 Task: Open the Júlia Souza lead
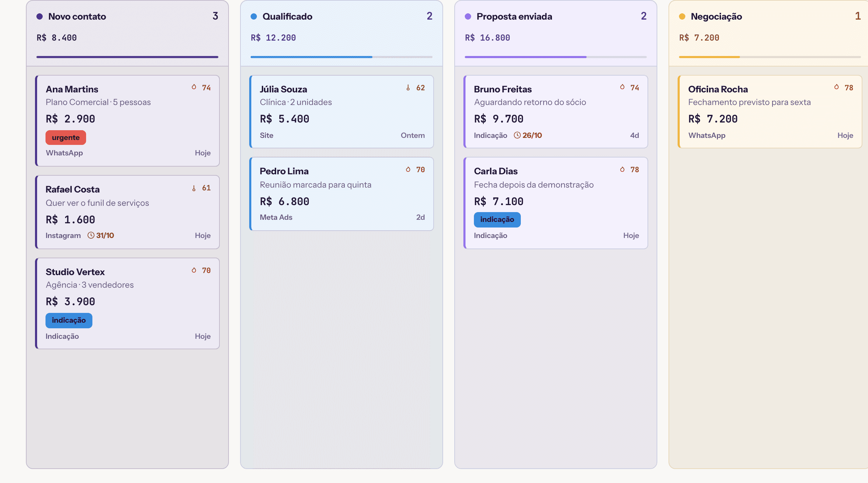click(x=342, y=112)
